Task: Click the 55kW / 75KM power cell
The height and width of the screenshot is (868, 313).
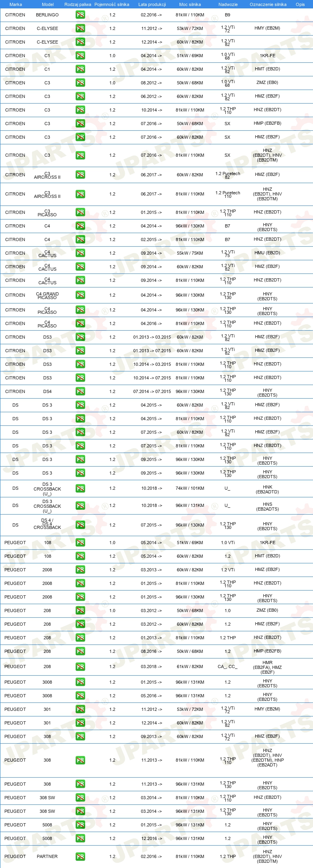Action: [x=190, y=253]
